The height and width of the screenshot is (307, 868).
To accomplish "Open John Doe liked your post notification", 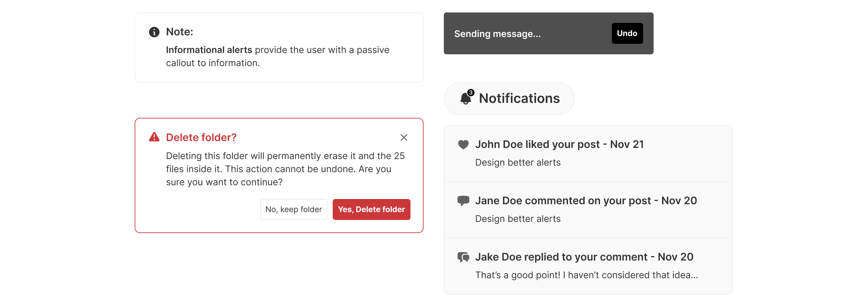I will (x=588, y=153).
